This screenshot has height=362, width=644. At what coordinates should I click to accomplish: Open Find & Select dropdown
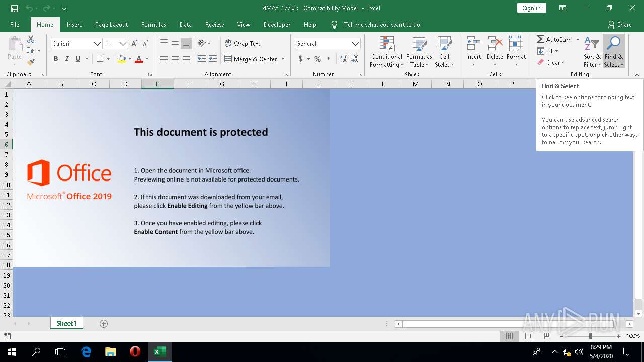(614, 52)
